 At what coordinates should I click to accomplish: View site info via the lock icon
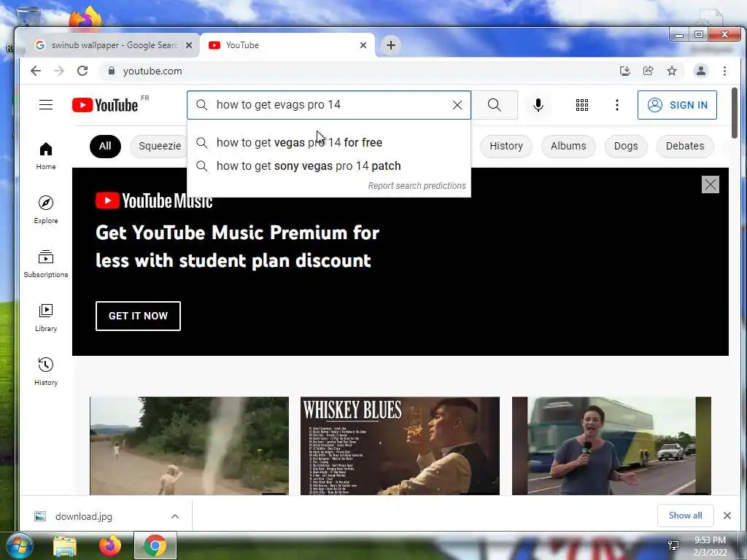(x=112, y=71)
